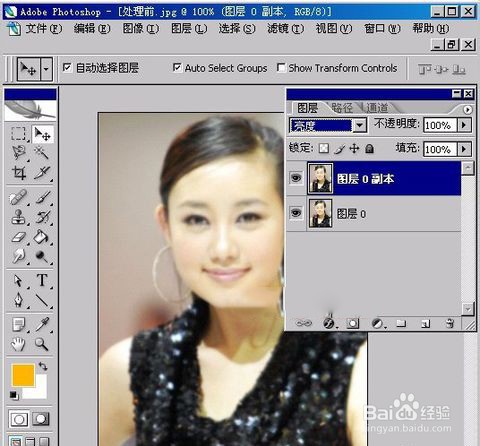Screen dimensions: 480x446
Task: Open the 选择(S) menu
Action: click(237, 29)
